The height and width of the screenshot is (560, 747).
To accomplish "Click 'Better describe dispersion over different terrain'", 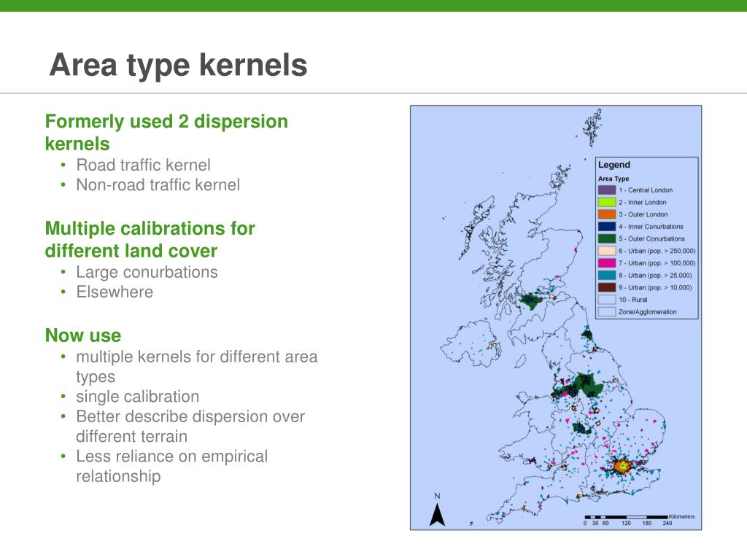I will click(190, 426).
